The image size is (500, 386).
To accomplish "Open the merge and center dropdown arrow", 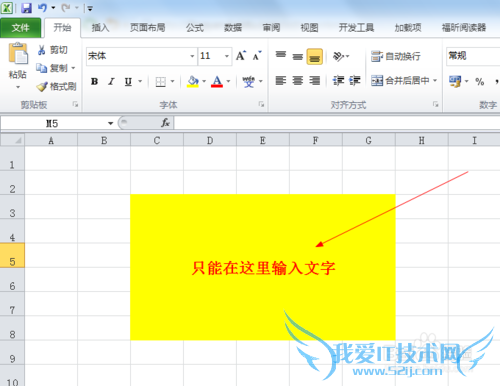I will pyautogui.click(x=435, y=80).
